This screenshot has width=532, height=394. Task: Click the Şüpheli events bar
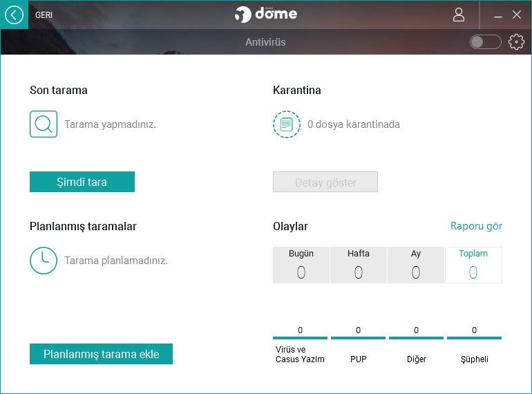tap(475, 338)
